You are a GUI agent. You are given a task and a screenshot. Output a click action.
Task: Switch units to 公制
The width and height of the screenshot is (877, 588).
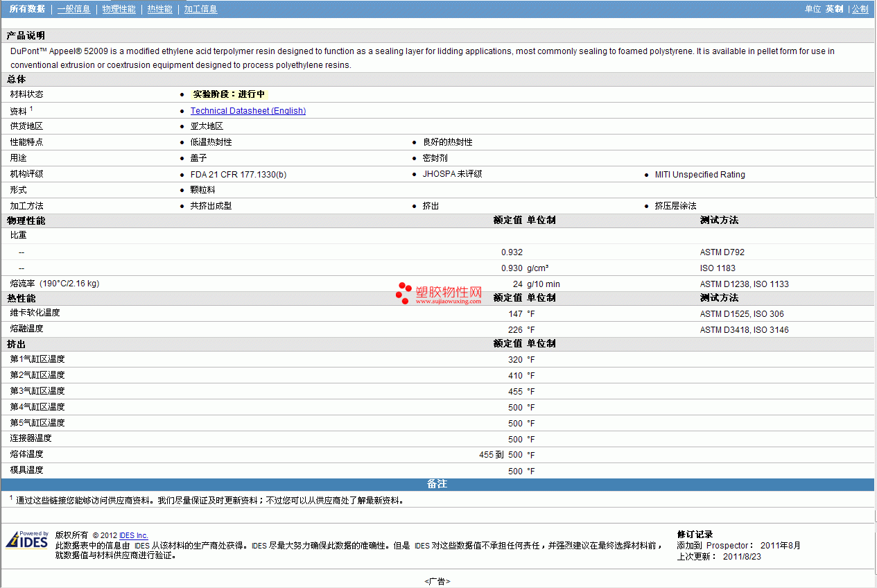[x=860, y=9]
